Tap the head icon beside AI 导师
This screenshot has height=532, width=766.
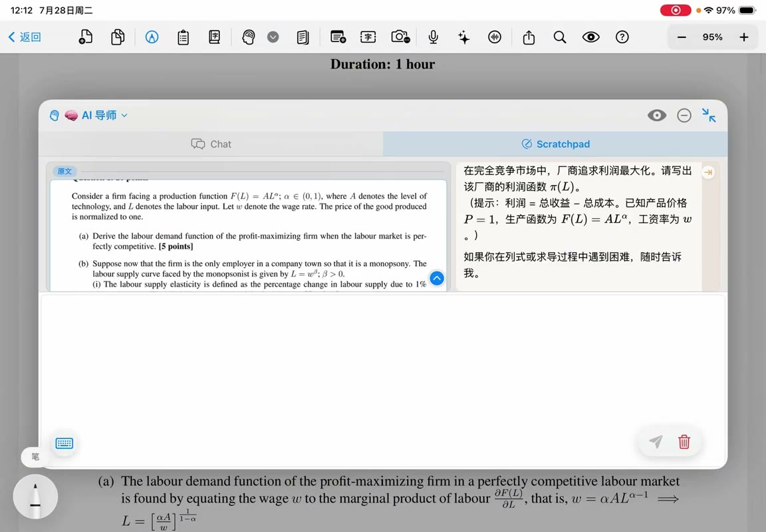point(55,116)
